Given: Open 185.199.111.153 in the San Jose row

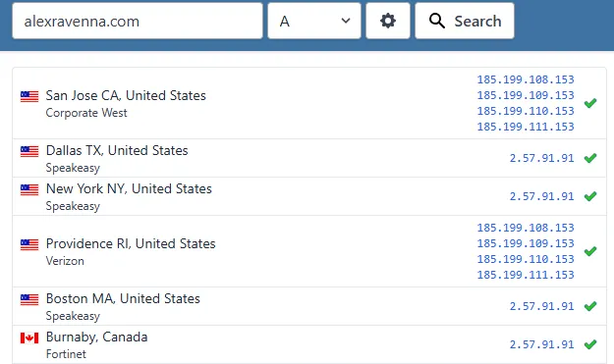Looking at the screenshot, I should point(526,127).
